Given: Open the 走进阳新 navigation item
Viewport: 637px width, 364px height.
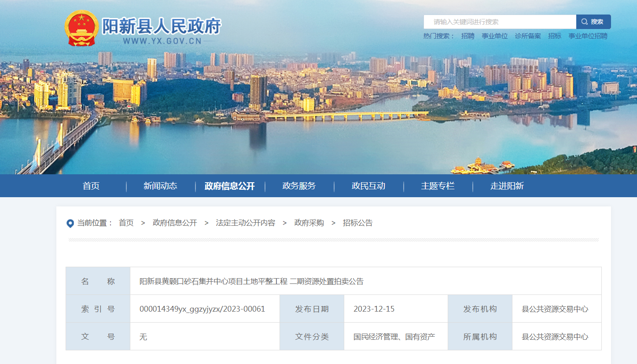Looking at the screenshot, I should [507, 186].
